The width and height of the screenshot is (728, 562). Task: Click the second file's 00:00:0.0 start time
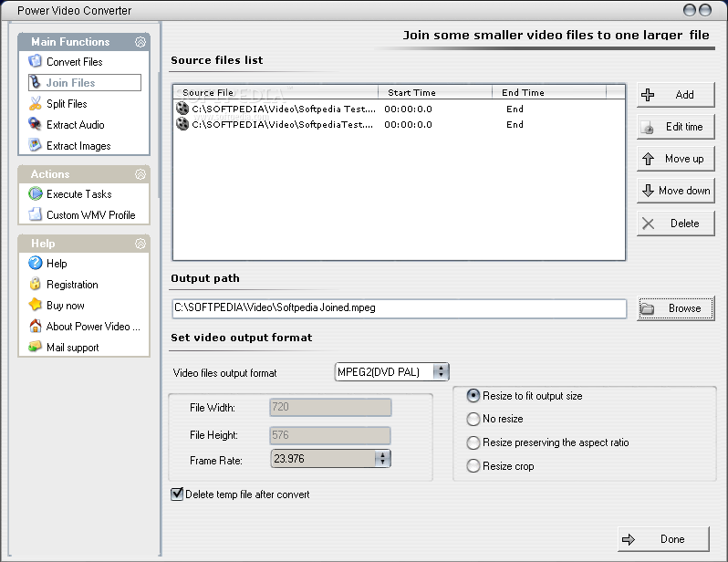click(x=408, y=124)
